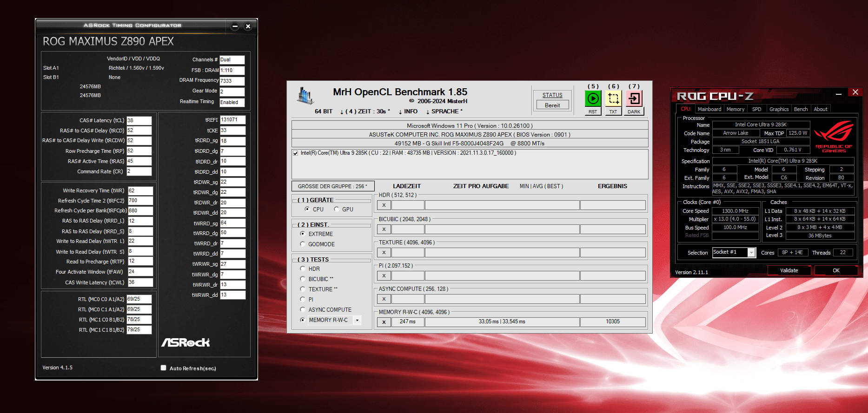Switch to CPU tab in CPU-Z
Screen dimensions: 868x413
[x=685, y=109]
